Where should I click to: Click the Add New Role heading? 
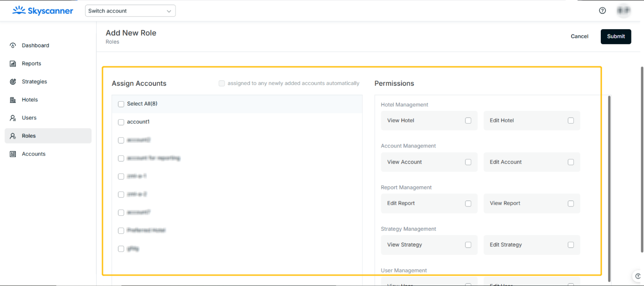click(x=131, y=33)
